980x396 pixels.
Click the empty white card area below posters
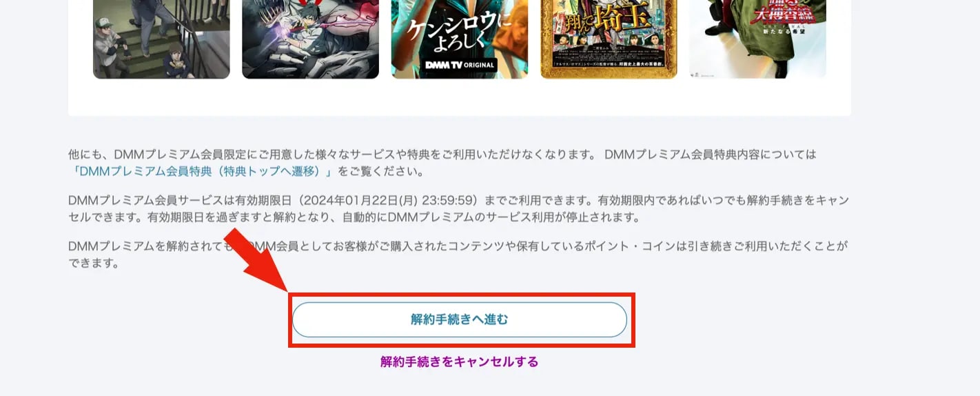tap(460, 98)
